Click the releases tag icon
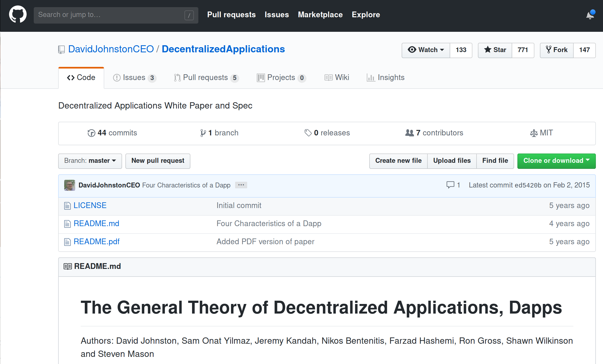Screen dimensions: 603x364 pos(308,133)
